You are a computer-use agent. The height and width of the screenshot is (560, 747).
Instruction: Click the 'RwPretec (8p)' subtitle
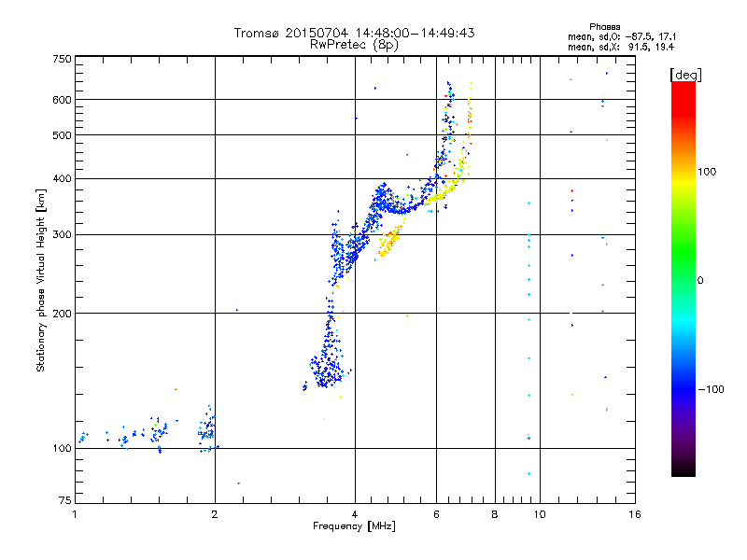tap(354, 45)
